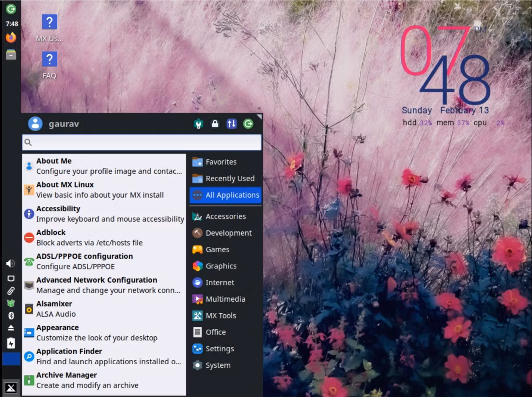Lock the screen via padlock icon
This screenshot has width=532, height=397.
215,124
